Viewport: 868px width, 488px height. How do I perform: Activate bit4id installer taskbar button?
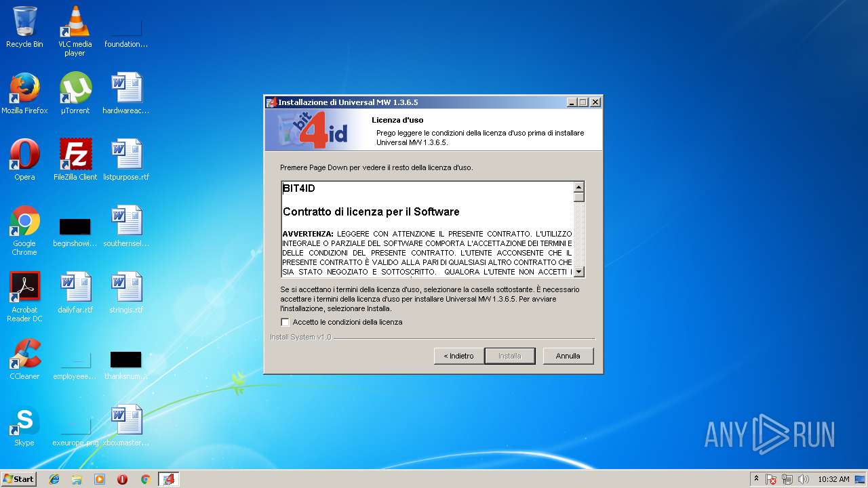(168, 479)
